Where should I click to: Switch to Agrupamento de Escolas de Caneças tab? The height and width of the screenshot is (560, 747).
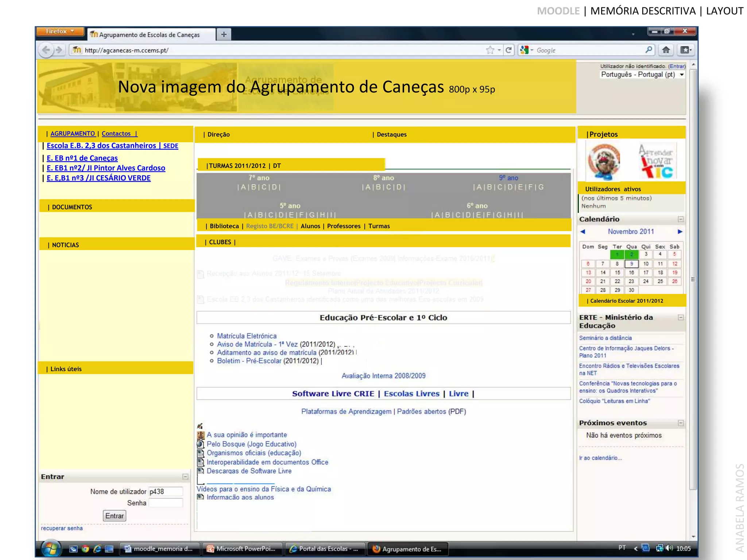(x=150, y=35)
